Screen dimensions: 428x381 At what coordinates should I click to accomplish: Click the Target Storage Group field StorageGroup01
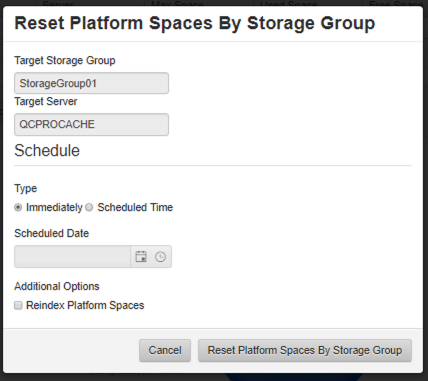click(91, 83)
